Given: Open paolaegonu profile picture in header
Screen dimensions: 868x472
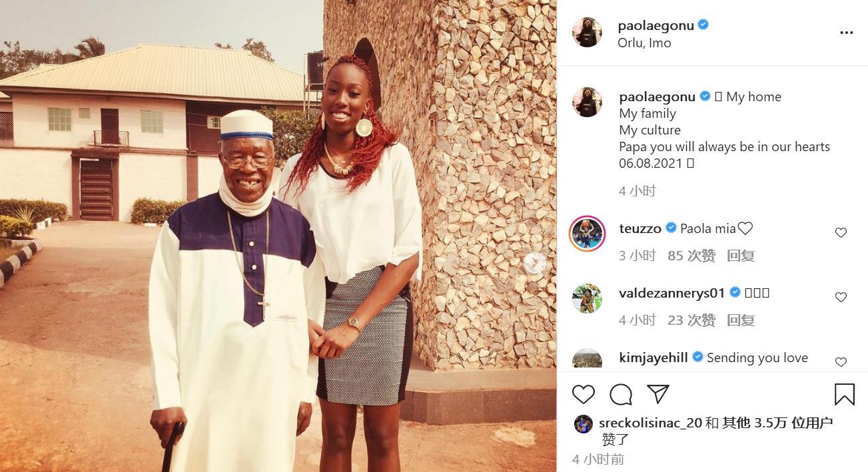Looking at the screenshot, I should tap(587, 33).
